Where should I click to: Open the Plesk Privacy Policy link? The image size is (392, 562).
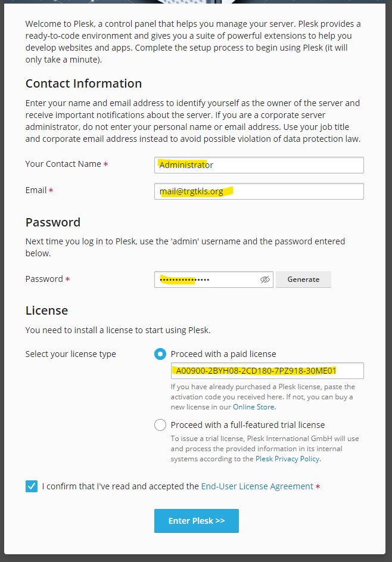click(x=287, y=459)
